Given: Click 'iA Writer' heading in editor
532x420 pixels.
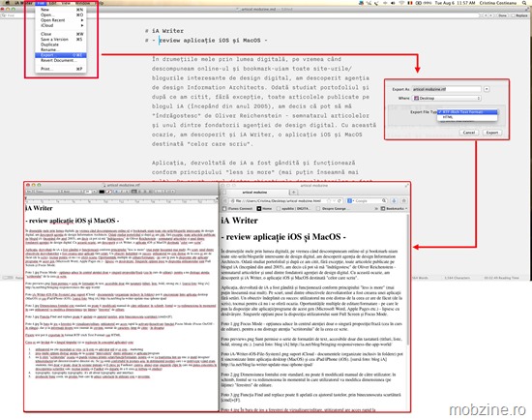Looking at the screenshot, I should 167,31.
